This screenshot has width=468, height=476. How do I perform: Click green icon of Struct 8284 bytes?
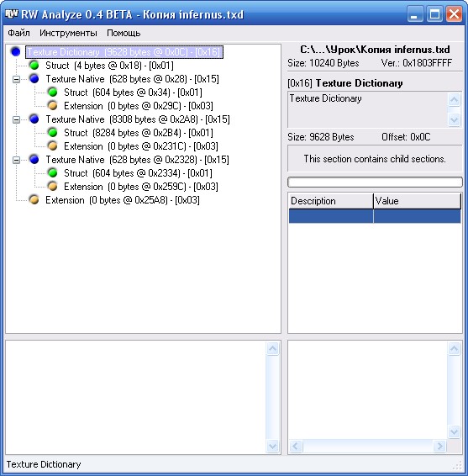(52, 133)
